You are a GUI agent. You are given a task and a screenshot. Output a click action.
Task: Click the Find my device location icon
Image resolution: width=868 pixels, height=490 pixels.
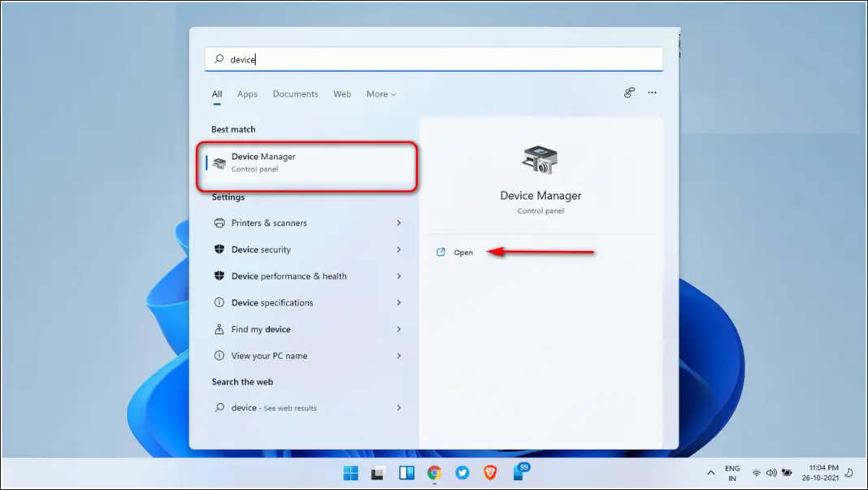coord(218,329)
